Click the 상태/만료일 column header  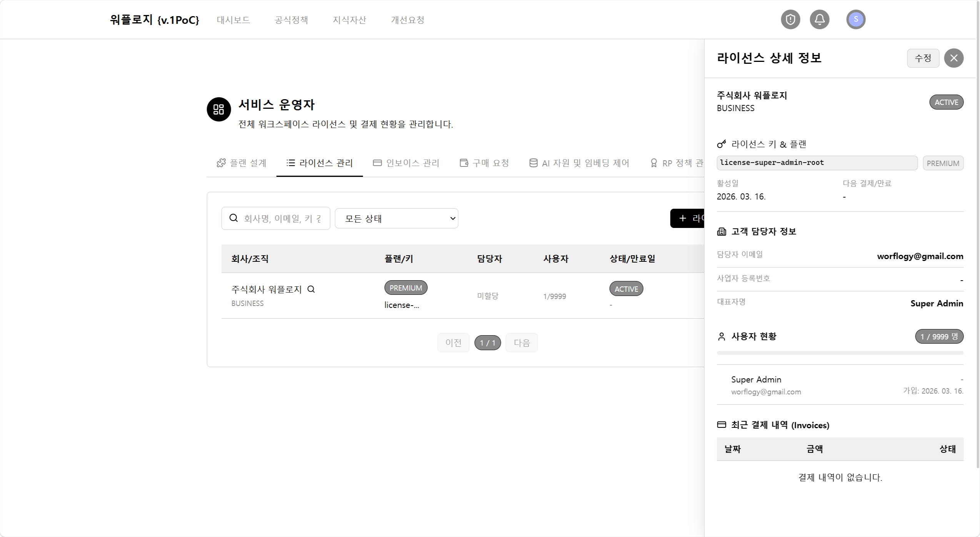[632, 259]
